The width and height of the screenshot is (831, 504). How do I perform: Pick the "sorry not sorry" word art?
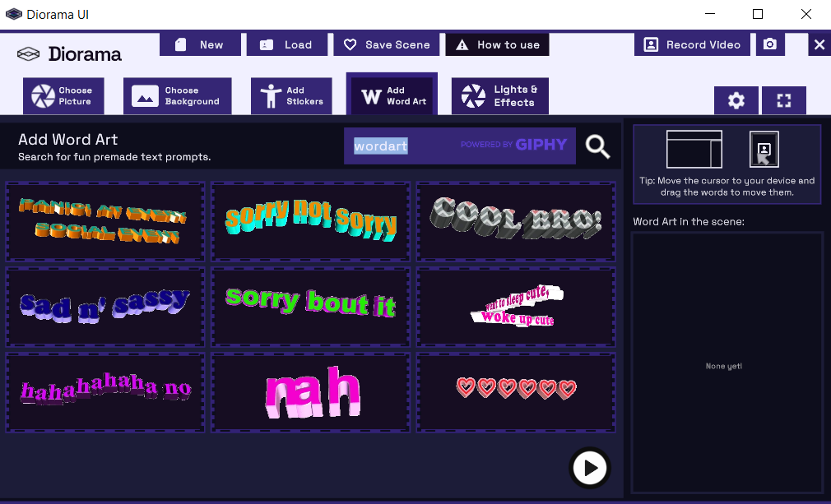pyautogui.click(x=310, y=221)
